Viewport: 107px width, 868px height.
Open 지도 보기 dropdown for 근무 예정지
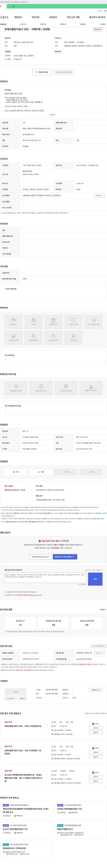click(100, 195)
